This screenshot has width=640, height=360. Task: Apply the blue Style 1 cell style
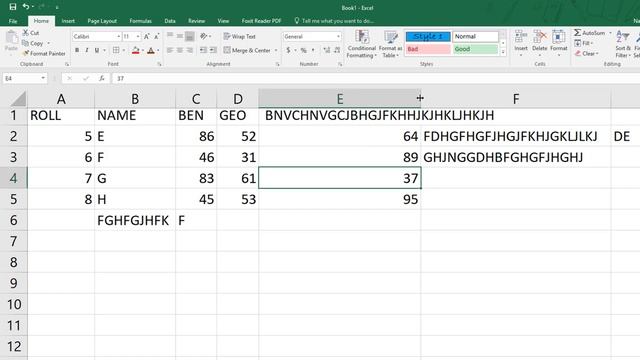pyautogui.click(x=428, y=36)
